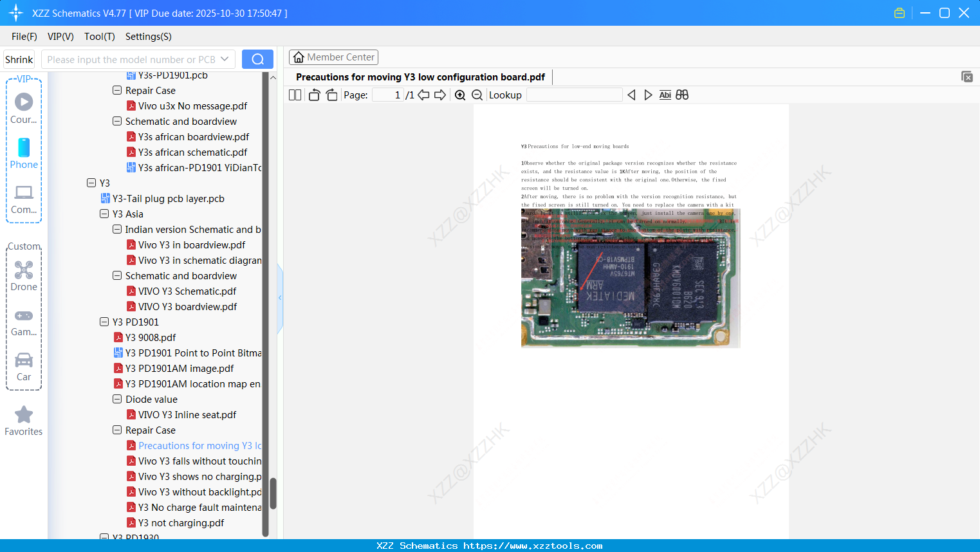Image resolution: width=980 pixels, height=552 pixels.
Task: Zoom in on the PDF page
Action: pos(460,95)
